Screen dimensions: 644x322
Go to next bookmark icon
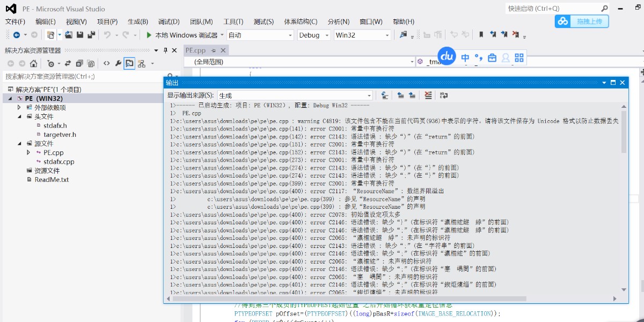pos(504,35)
